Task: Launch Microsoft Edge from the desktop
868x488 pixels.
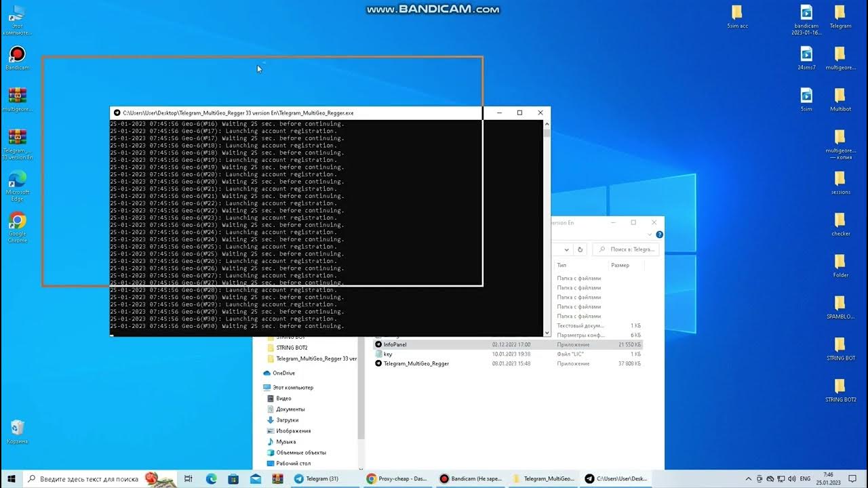Action: pyautogui.click(x=17, y=186)
